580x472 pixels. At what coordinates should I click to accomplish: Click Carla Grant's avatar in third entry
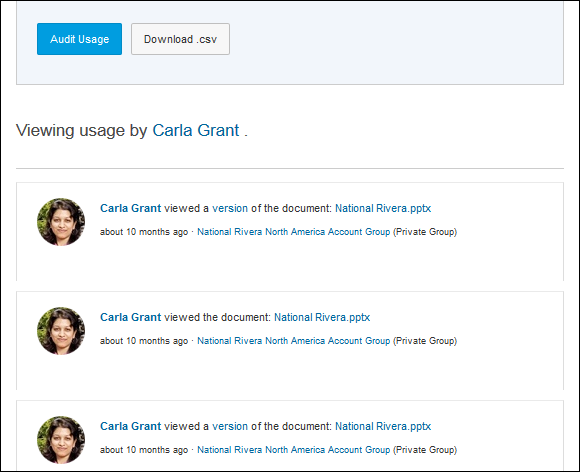pos(61,440)
